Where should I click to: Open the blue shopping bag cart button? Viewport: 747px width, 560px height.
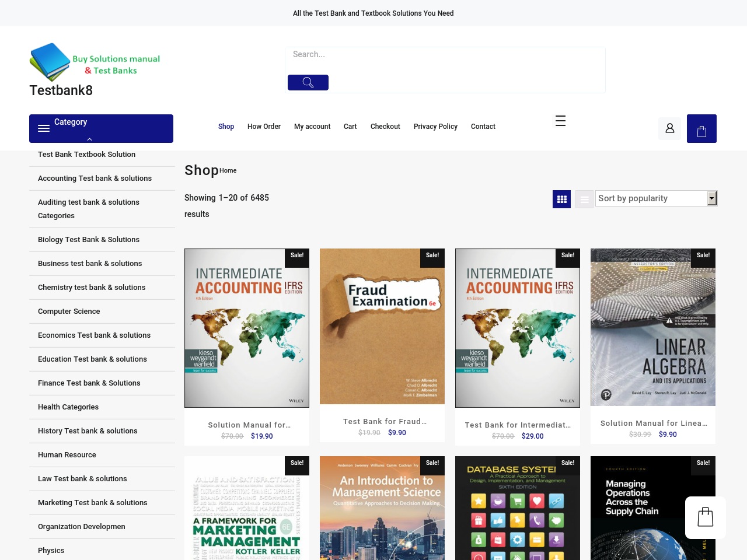point(701,128)
